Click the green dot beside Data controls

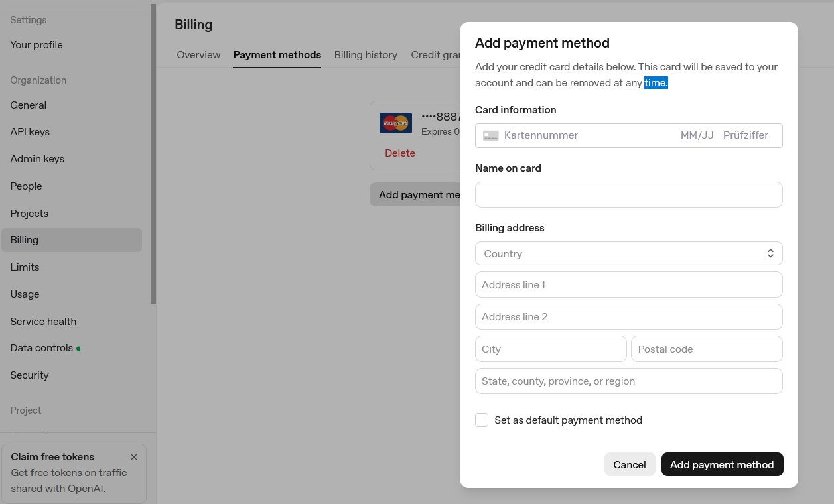click(x=79, y=348)
